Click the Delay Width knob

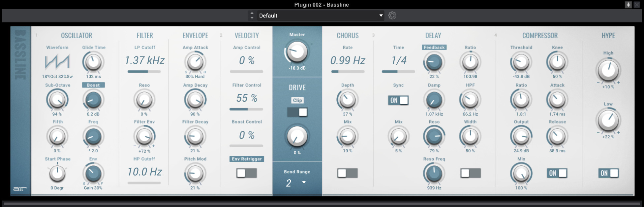[470, 136]
